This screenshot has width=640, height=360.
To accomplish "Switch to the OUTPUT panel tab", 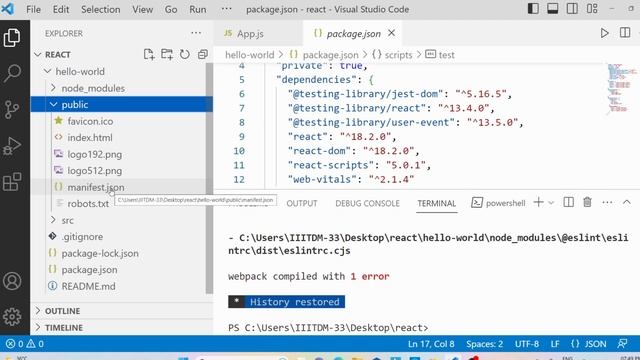I will pyautogui.click(x=302, y=203).
